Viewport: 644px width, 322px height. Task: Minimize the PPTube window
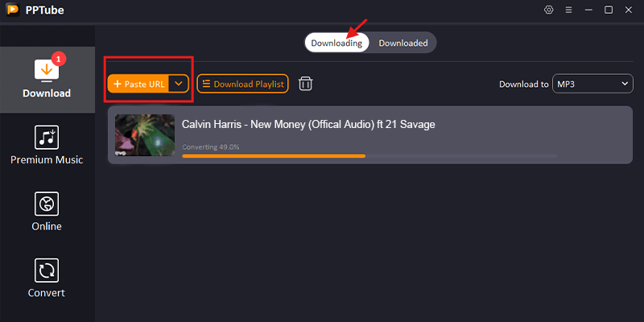point(588,10)
